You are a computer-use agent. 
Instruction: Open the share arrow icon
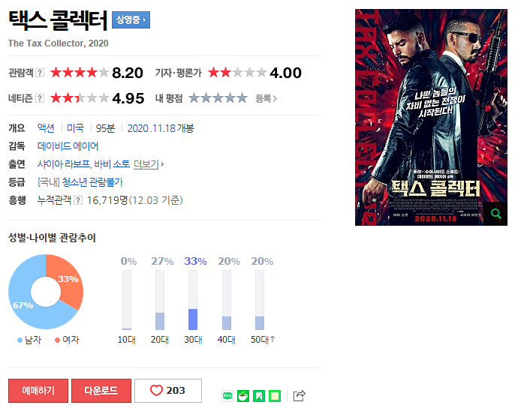pyautogui.click(x=300, y=396)
